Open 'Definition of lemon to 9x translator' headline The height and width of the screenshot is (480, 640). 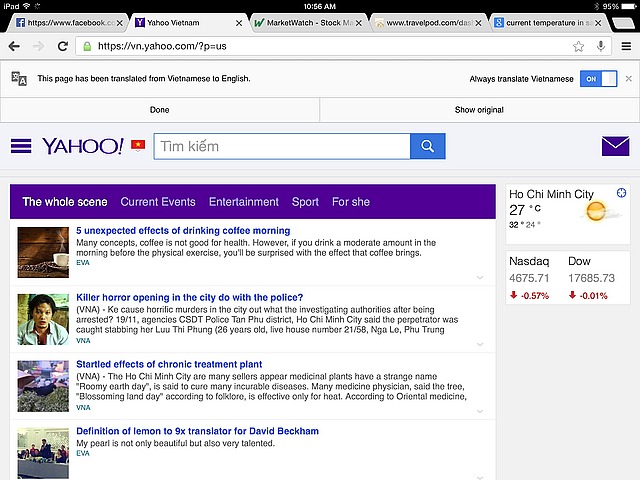198,431
